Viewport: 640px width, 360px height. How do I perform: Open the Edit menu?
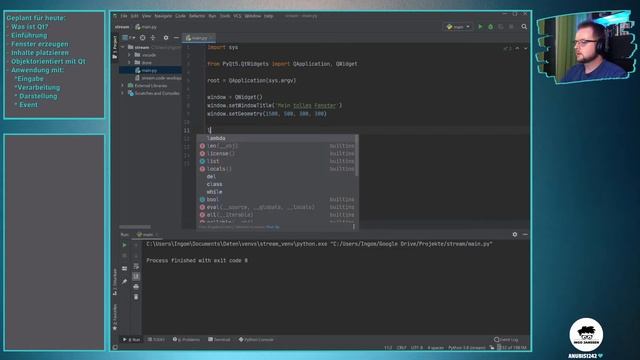pyautogui.click(x=134, y=16)
